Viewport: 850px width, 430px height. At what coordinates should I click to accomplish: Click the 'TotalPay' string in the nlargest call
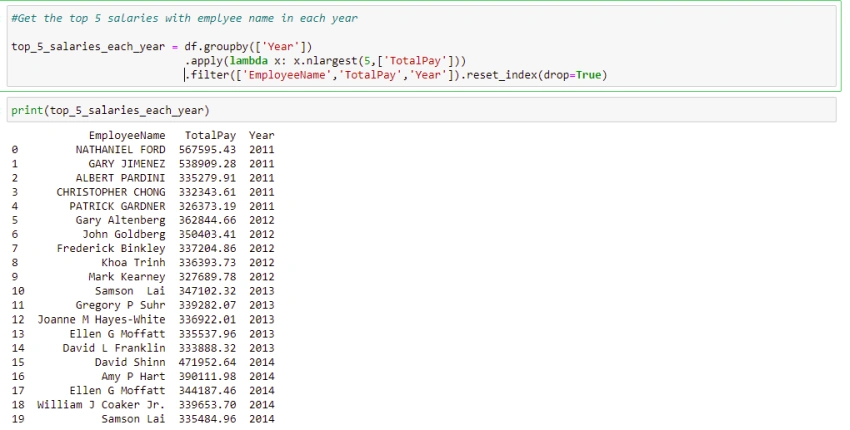tap(415, 61)
